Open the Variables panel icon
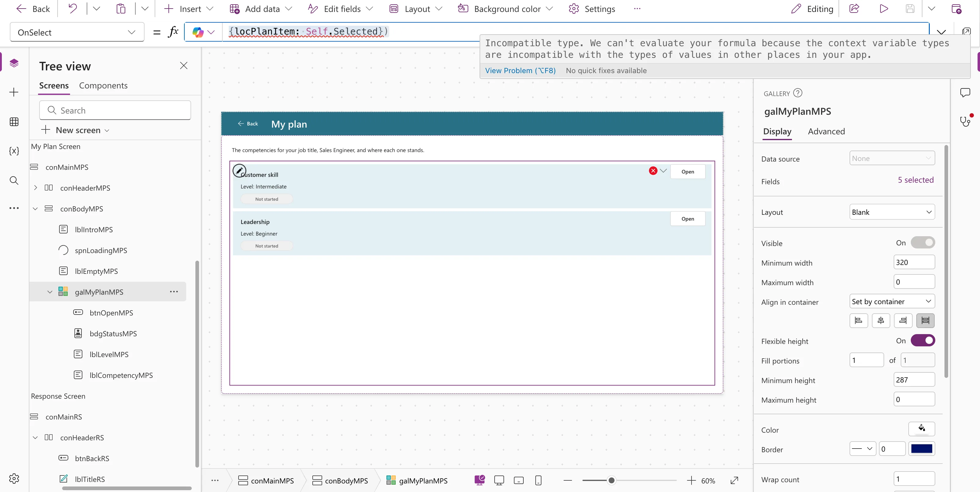The image size is (980, 492). 14,151
